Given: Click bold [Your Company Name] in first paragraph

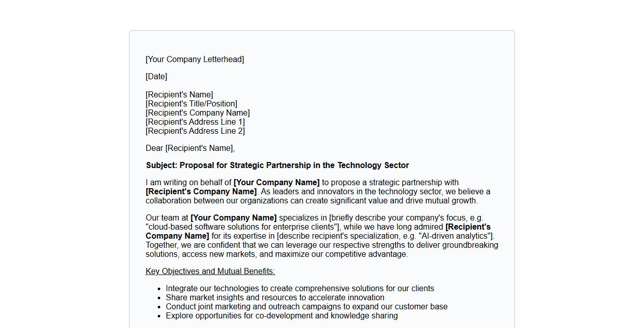Looking at the screenshot, I should 276,183.
